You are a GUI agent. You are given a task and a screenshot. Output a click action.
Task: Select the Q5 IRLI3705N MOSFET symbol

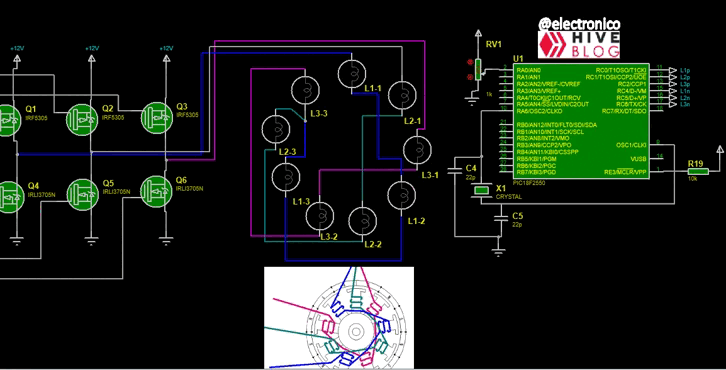(x=83, y=194)
